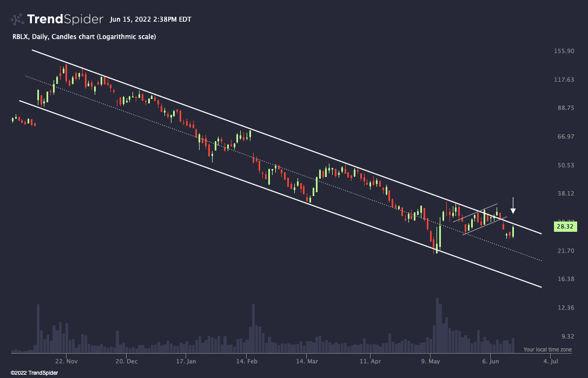
Task: Click the 6. Jun date label
Action: point(490,361)
